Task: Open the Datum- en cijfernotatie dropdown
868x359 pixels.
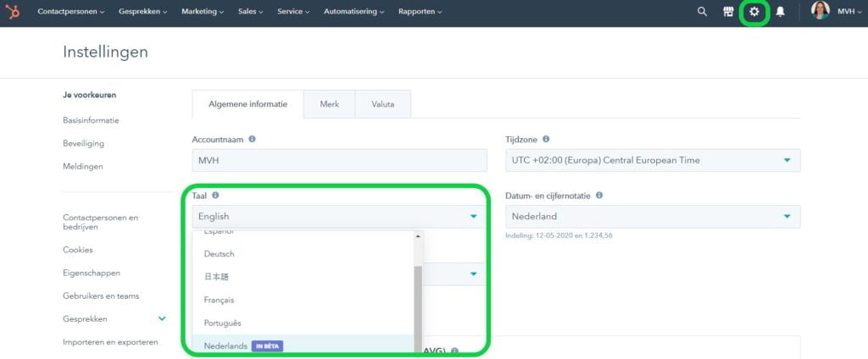Action: (652, 216)
